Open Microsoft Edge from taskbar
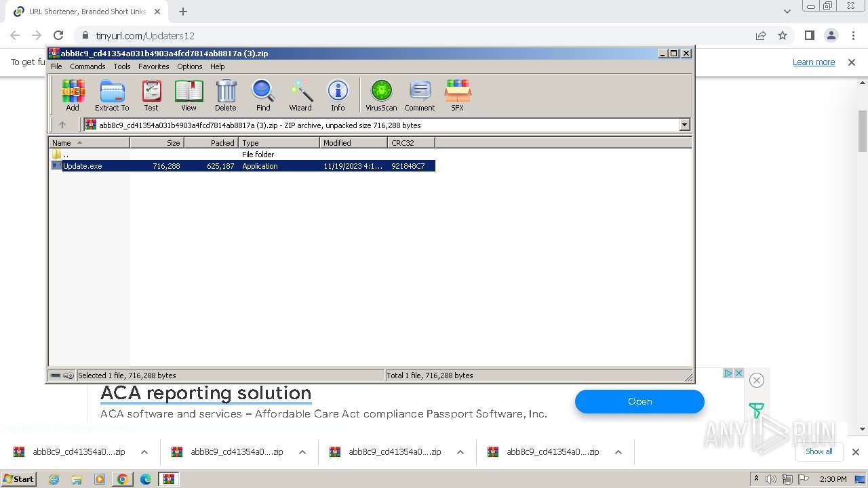The width and height of the screenshot is (868, 488). 145,479
